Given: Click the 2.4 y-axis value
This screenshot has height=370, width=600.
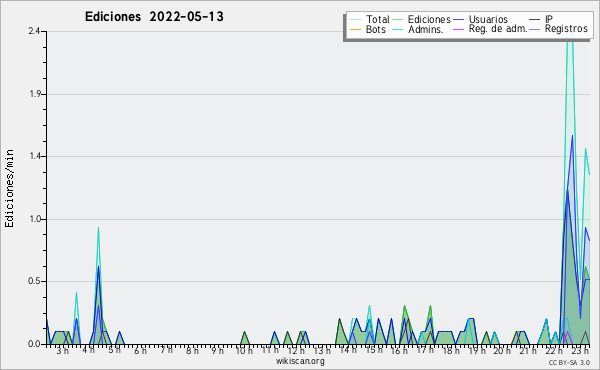Looking at the screenshot, I should [x=35, y=31].
